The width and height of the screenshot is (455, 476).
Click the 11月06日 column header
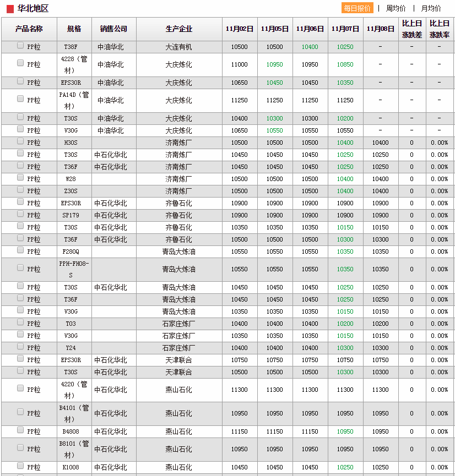pos(310,29)
